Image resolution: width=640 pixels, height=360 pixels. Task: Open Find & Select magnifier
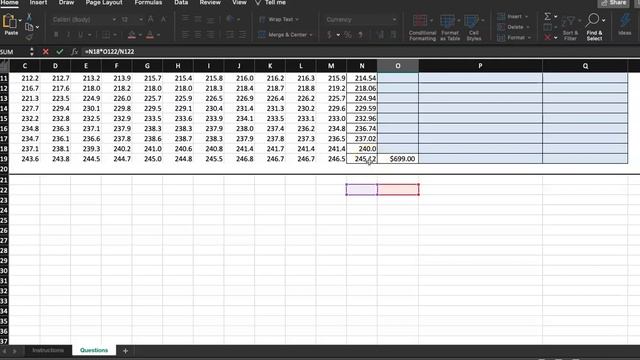tap(594, 27)
